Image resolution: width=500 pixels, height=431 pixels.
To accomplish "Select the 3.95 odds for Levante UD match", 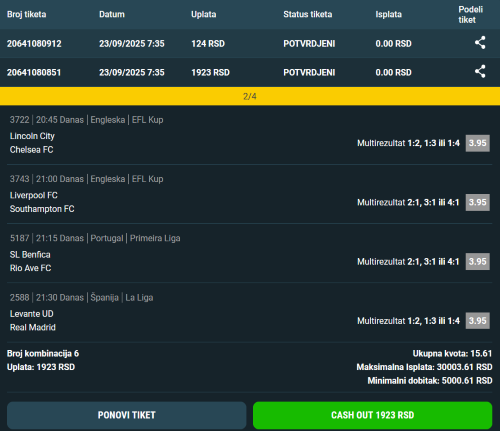I will (x=477, y=321).
